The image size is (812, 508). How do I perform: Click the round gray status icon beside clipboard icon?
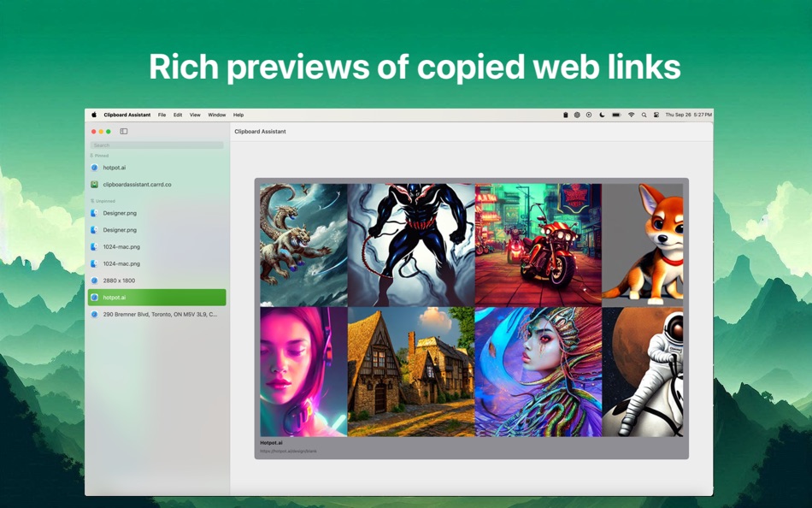pyautogui.click(x=577, y=115)
